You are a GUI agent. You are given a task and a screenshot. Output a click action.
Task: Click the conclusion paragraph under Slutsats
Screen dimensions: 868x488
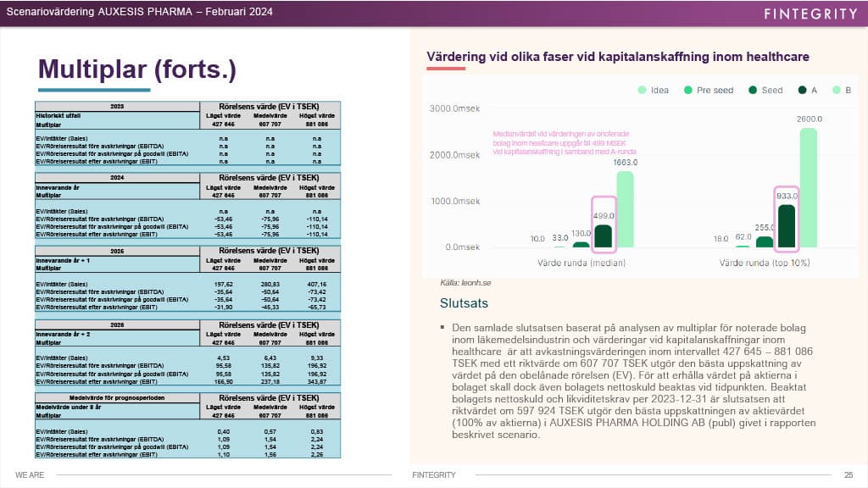pyautogui.click(x=632, y=380)
